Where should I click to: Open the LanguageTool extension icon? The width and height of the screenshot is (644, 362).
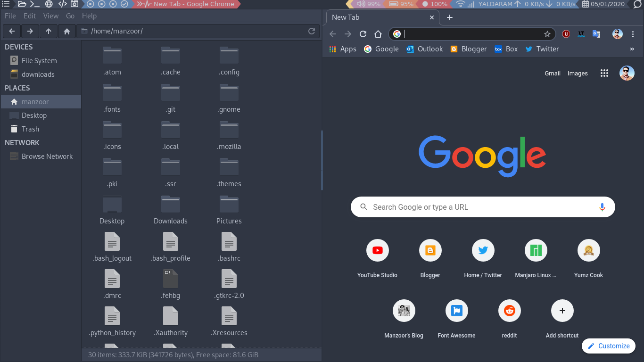pos(581,34)
